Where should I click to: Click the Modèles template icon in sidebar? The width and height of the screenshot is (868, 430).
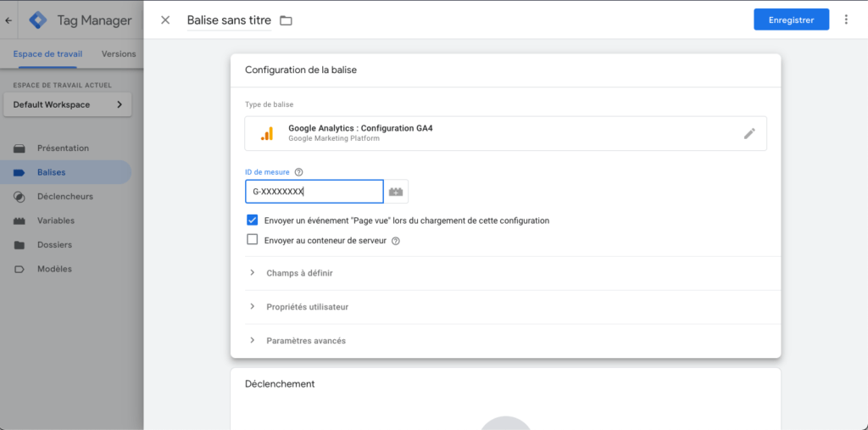[x=19, y=269]
